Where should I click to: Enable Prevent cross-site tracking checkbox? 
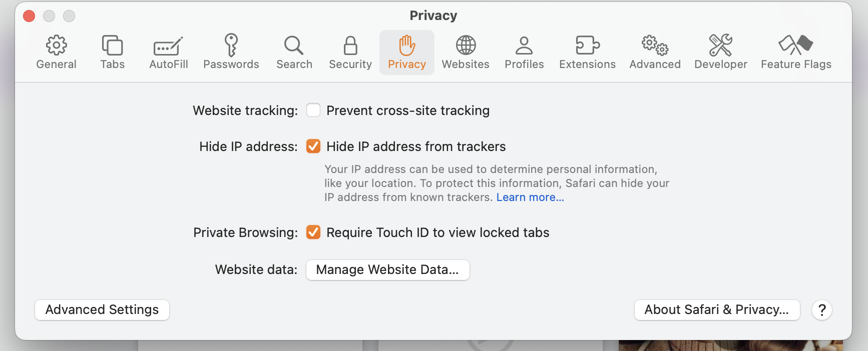(x=313, y=110)
